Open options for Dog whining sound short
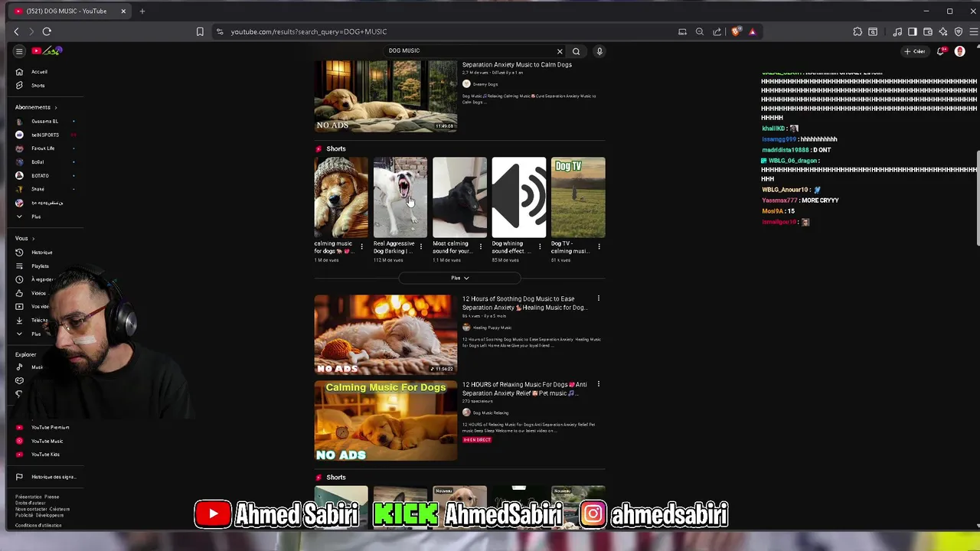Screen dimensions: 980x551 pyautogui.click(x=540, y=246)
